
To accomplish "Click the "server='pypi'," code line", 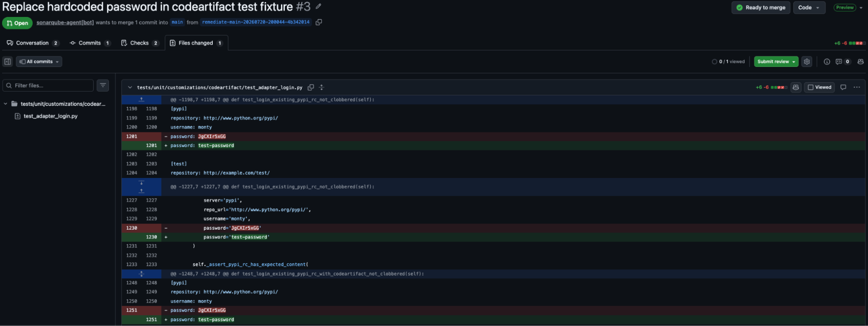I will pos(223,200).
